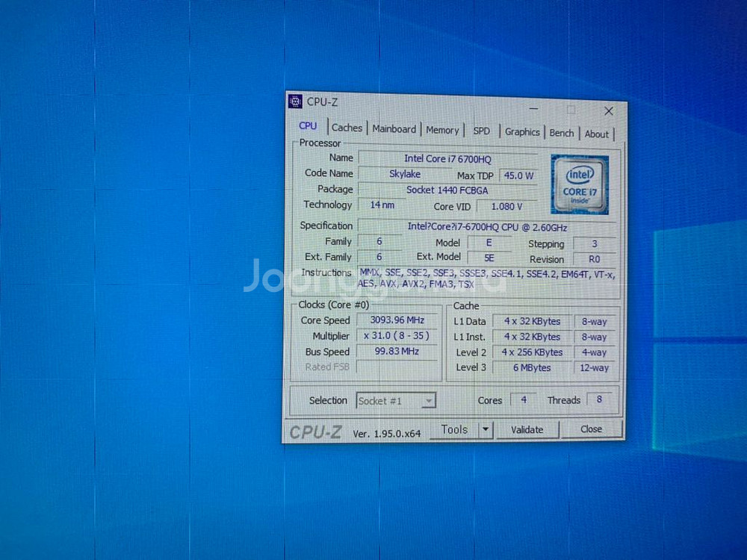Image resolution: width=747 pixels, height=560 pixels.
Task: Click the Close button at bottom
Action: pos(591,429)
